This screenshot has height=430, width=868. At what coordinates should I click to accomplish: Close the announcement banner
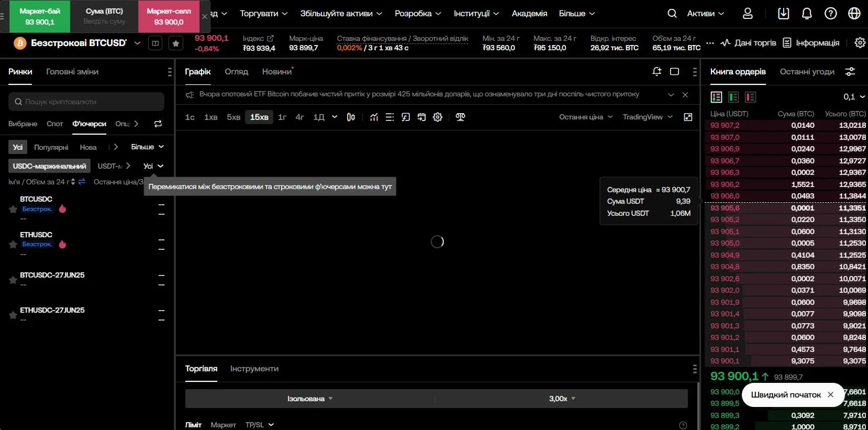point(685,95)
